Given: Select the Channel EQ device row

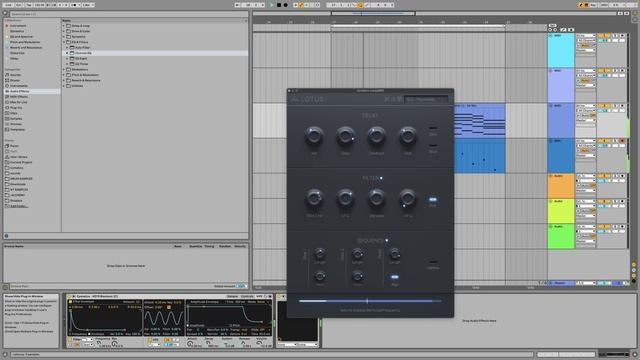Looking at the screenshot, I should [x=155, y=53].
